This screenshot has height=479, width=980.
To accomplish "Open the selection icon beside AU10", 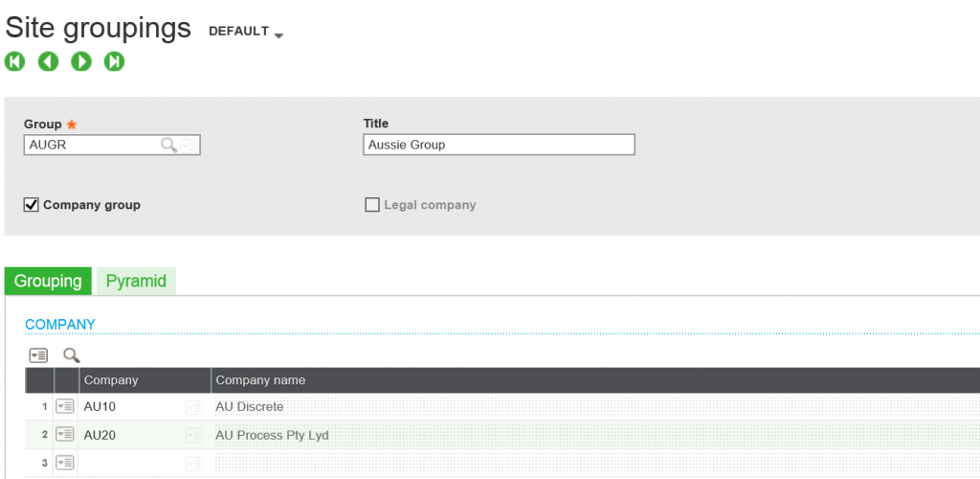I will click(x=194, y=407).
